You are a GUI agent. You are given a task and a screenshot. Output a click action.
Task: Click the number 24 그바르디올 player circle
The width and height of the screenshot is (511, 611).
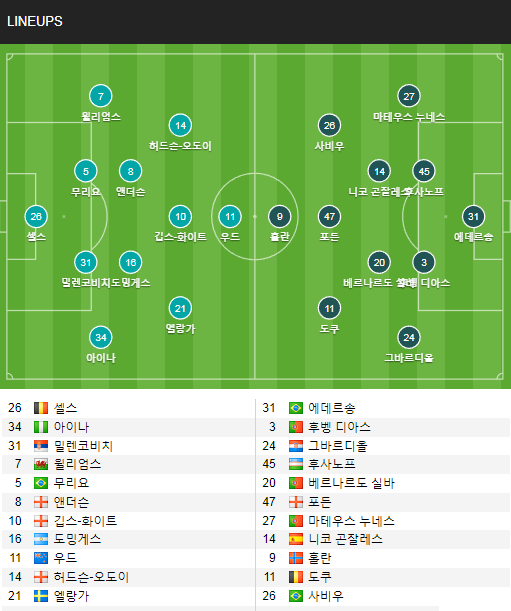pos(408,337)
